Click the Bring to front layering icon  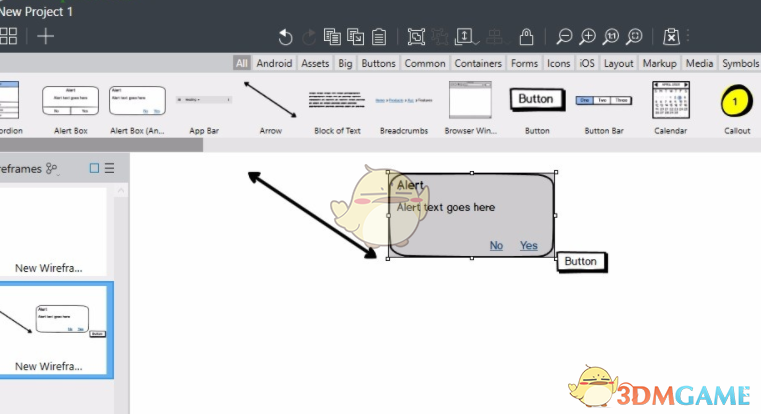click(466, 37)
